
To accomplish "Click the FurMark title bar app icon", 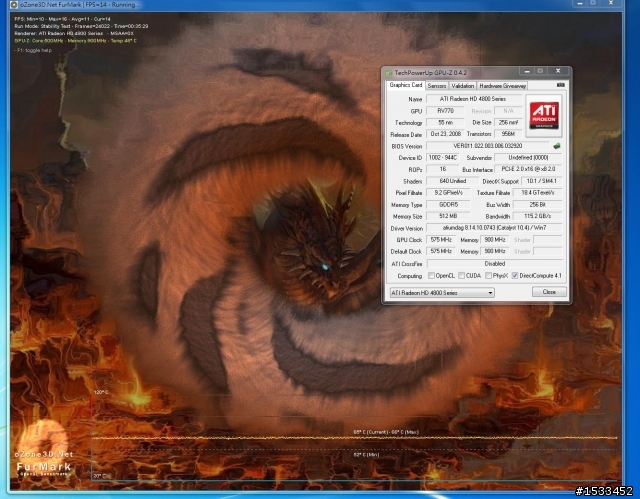I will pos(14,4).
